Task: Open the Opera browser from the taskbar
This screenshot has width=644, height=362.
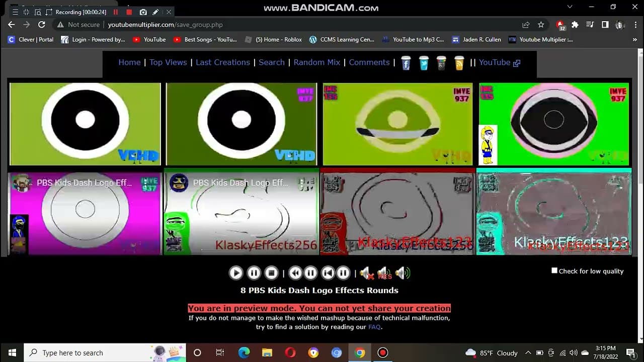Action: [290, 352]
